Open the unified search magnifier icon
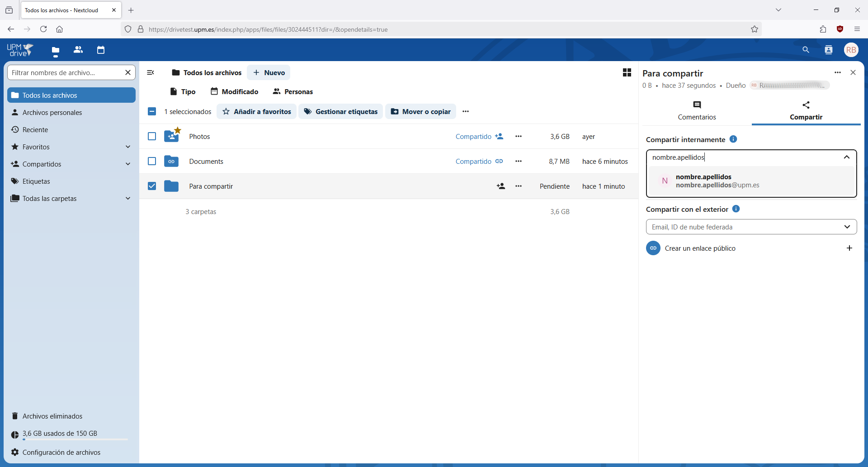Viewport: 868px width, 467px height. pos(806,50)
